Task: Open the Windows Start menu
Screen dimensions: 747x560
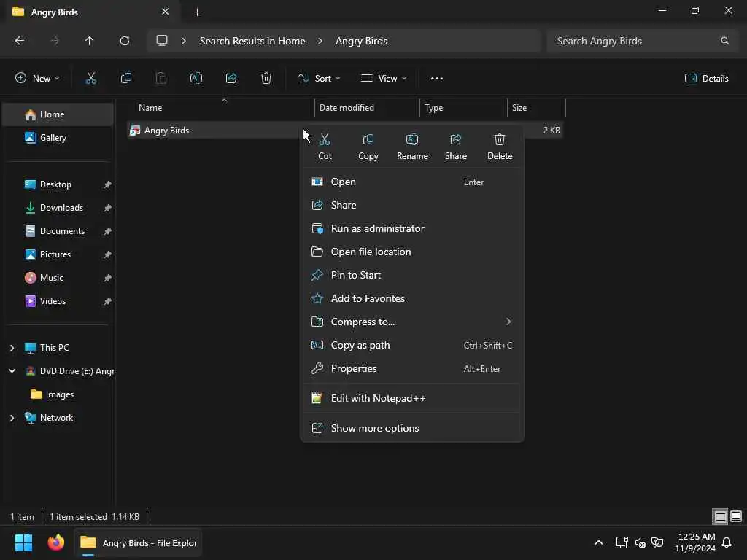Action: coord(23,542)
